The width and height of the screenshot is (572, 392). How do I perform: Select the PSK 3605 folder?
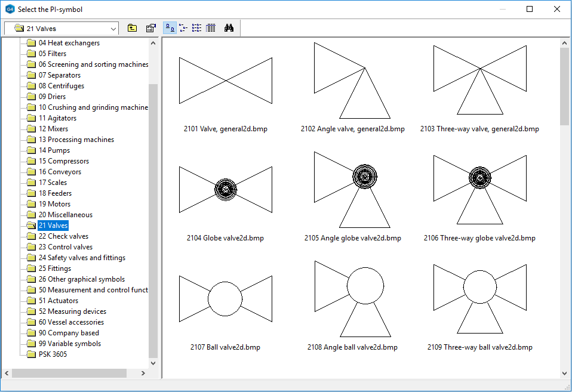coord(53,354)
